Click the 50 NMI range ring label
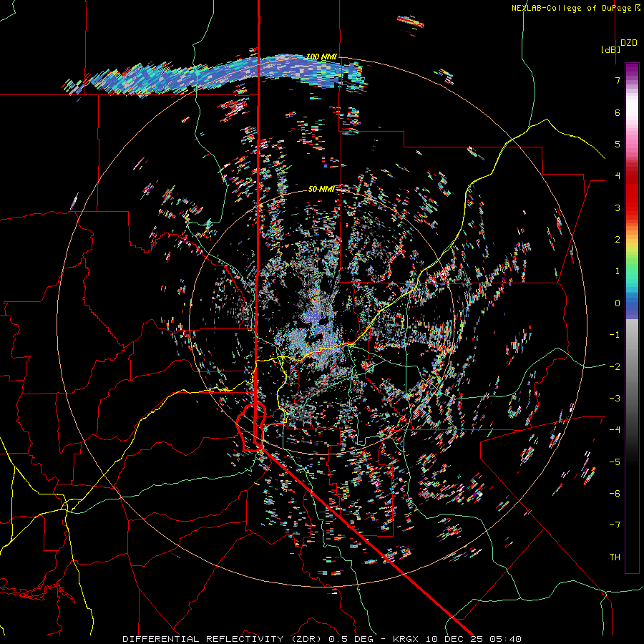This screenshot has width=644, height=644. tap(321, 189)
